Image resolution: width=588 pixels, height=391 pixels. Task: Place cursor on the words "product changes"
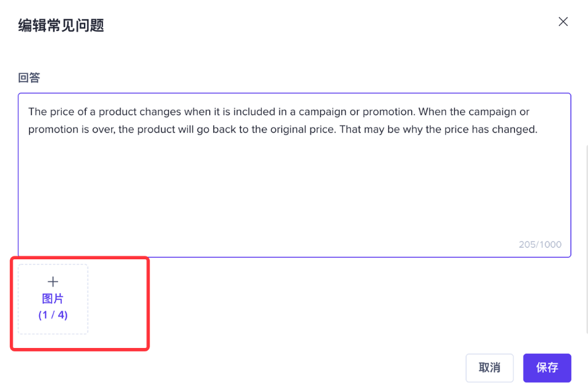(139, 112)
